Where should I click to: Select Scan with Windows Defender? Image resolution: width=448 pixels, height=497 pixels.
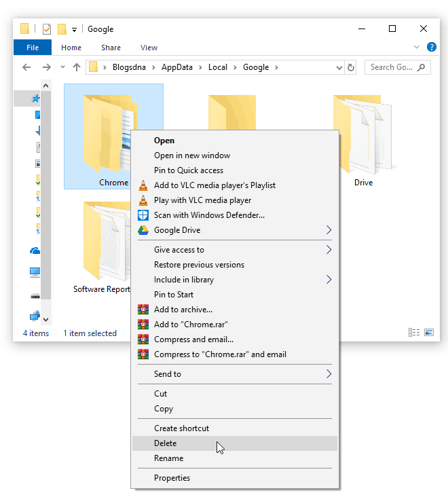click(x=235, y=215)
